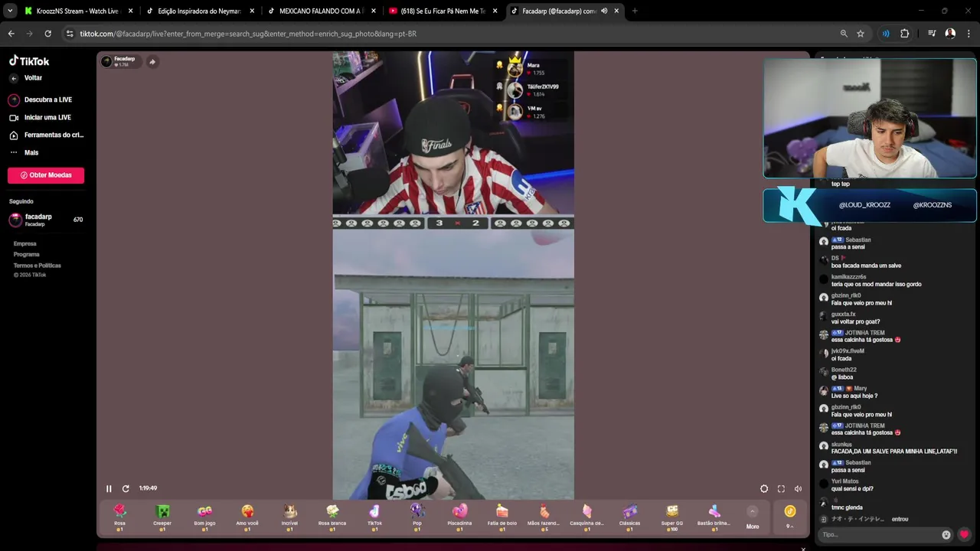
Task: Click the chat message input field
Action: 879,535
